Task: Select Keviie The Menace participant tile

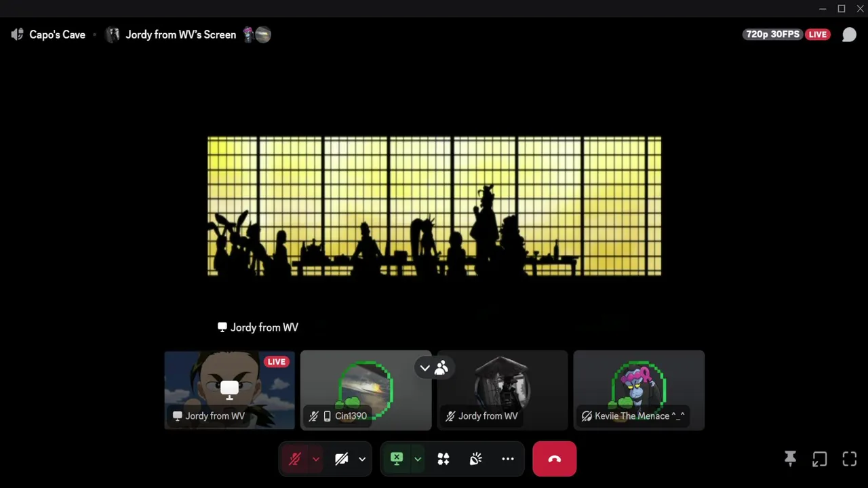Action: tap(639, 390)
